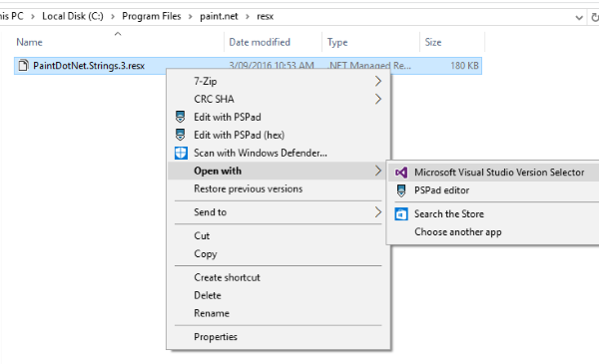This screenshot has width=599, height=364.
Task: Click the Windows Defender shield icon
Action: point(181,153)
